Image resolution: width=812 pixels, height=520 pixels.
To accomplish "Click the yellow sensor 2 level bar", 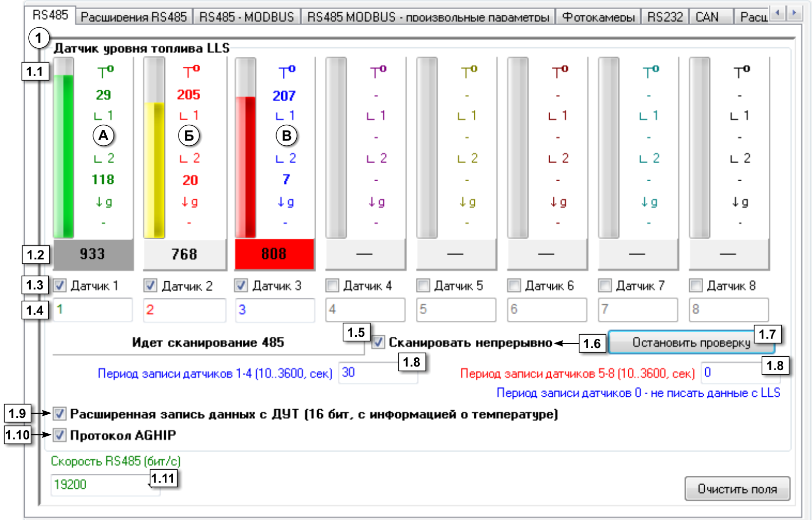I will coord(154,148).
